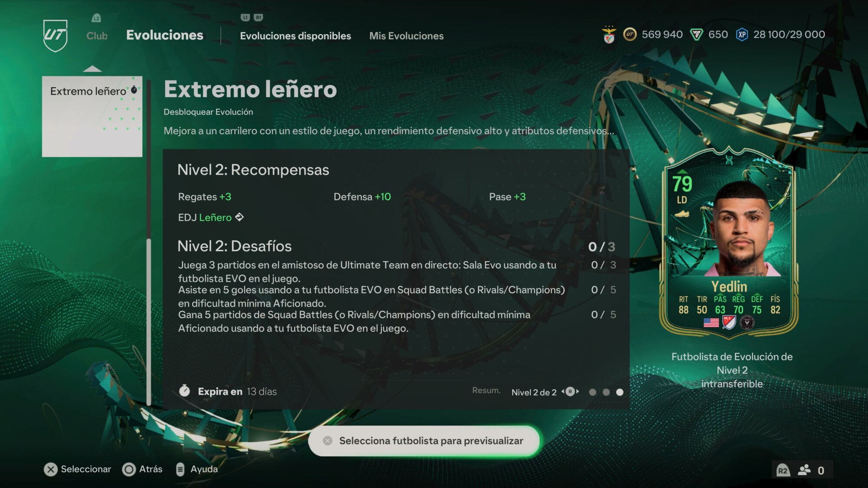This screenshot has height=488, width=868.
Task: Click the USA flag on the card
Action: (711, 323)
